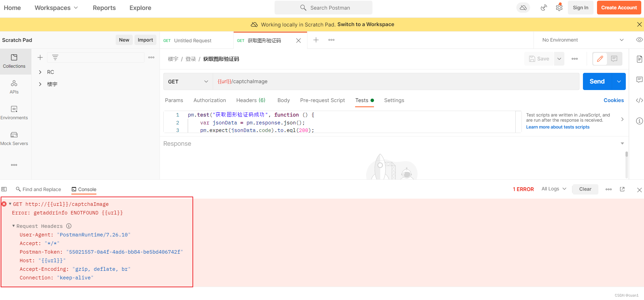Click the offline cloud sync icon in header
644x300 pixels.
523,8
